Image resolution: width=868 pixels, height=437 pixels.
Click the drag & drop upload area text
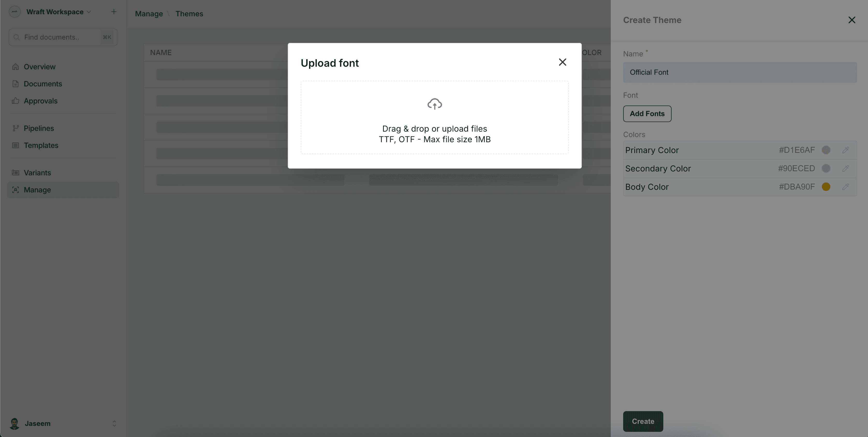coord(435,134)
